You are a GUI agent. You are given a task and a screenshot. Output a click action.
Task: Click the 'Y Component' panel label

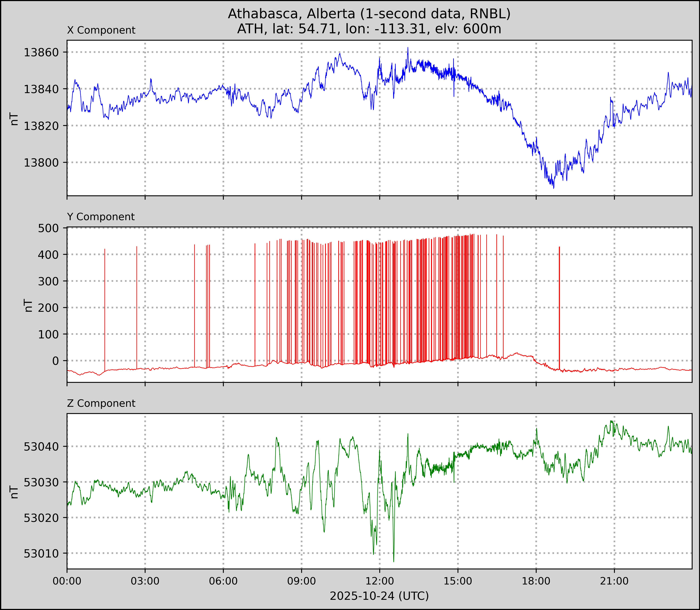tap(101, 217)
